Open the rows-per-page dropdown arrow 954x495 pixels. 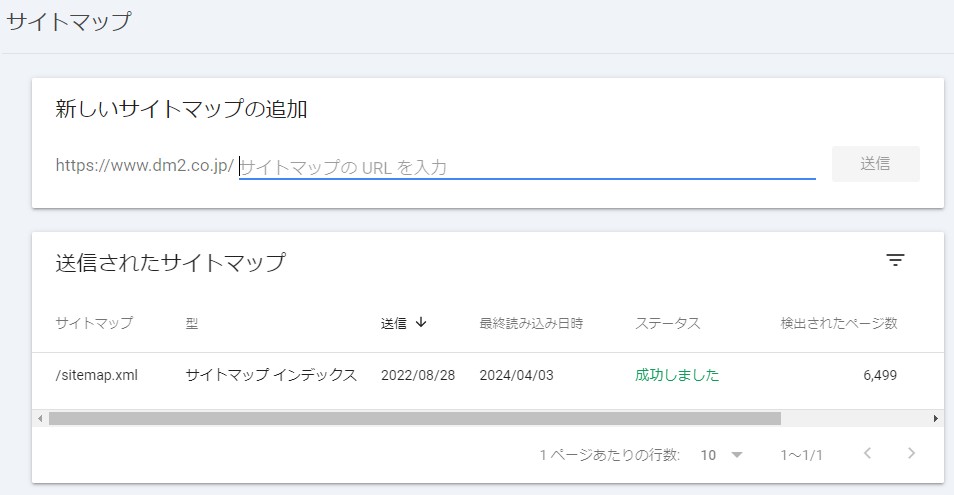click(x=737, y=455)
